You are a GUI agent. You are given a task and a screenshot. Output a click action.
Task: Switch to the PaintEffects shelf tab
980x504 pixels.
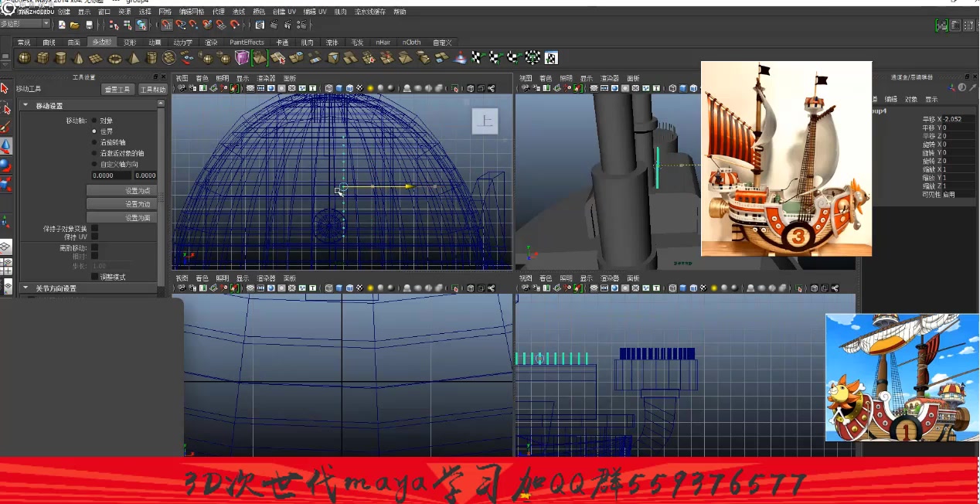tap(246, 43)
